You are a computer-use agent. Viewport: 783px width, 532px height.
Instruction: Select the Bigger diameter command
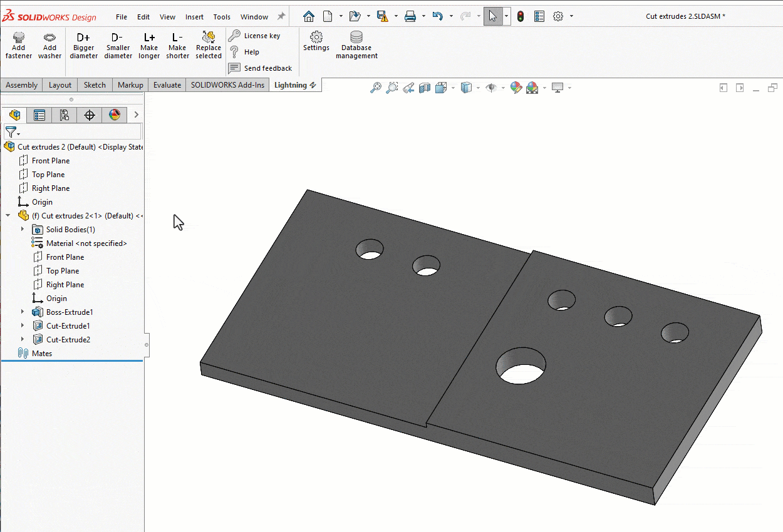tap(83, 46)
